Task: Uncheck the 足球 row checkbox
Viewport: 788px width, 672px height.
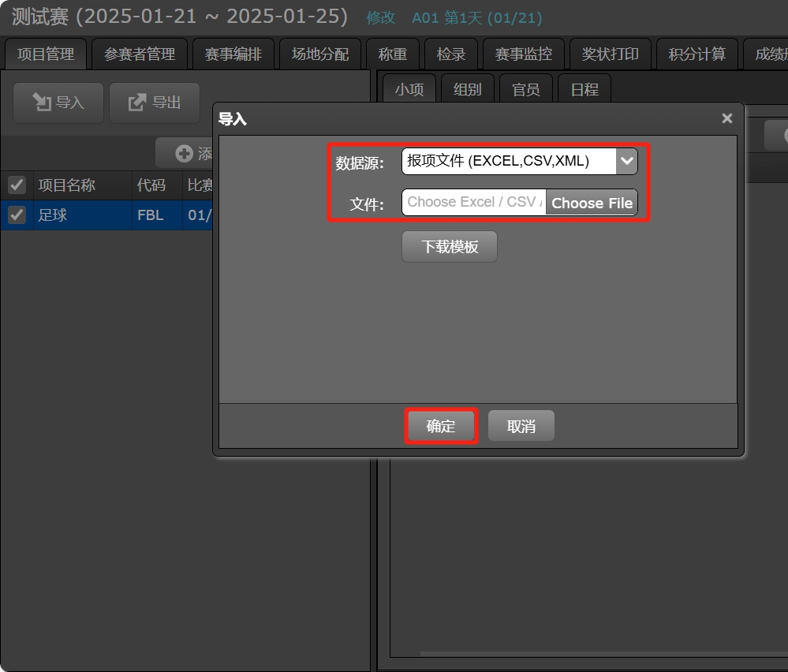Action: click(x=17, y=215)
